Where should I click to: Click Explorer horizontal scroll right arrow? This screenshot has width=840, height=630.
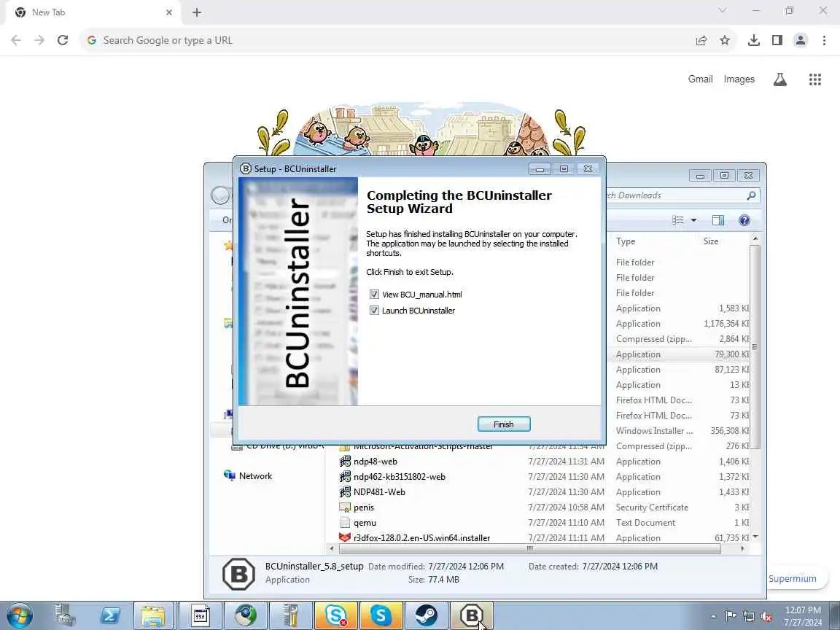(742, 548)
